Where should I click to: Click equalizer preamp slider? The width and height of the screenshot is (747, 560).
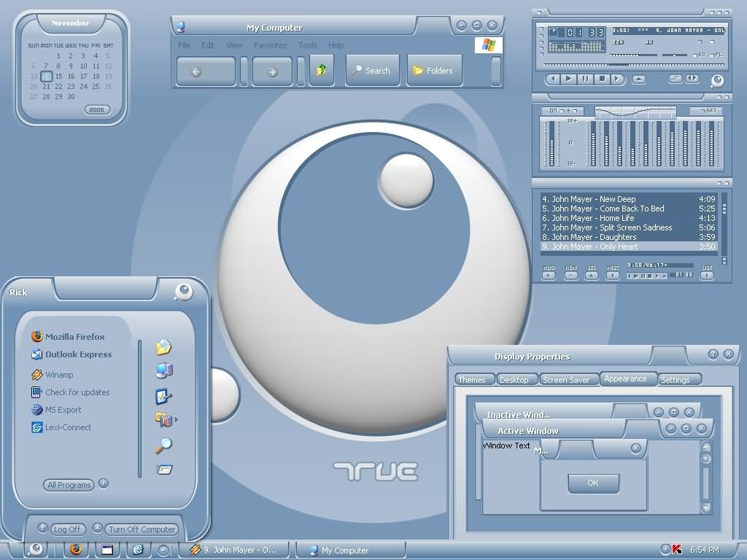pos(552,143)
